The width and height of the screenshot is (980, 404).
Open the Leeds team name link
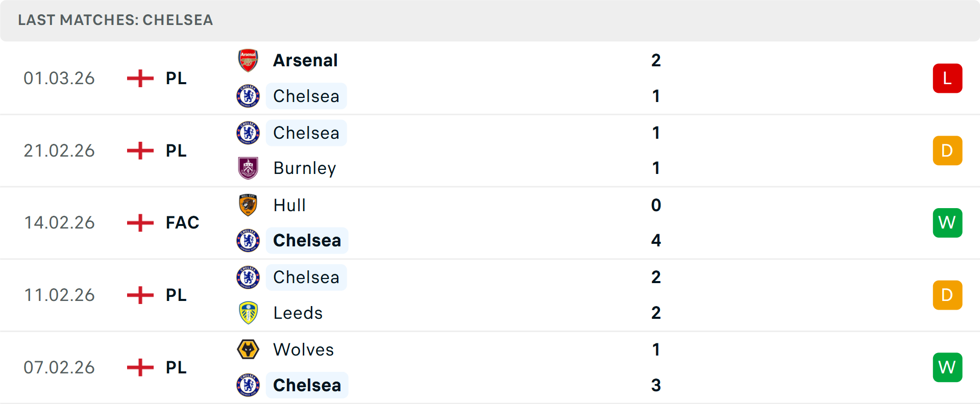(x=298, y=313)
